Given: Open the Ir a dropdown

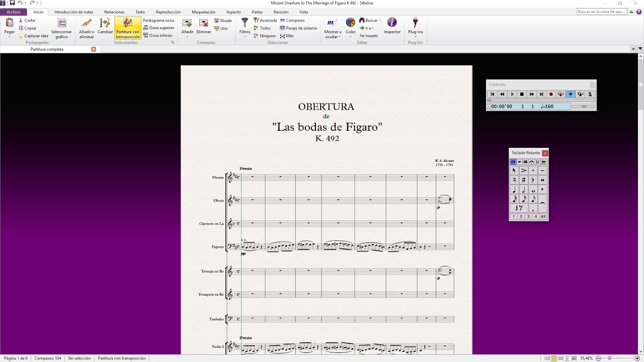Looking at the screenshot, I should pyautogui.click(x=366, y=28).
